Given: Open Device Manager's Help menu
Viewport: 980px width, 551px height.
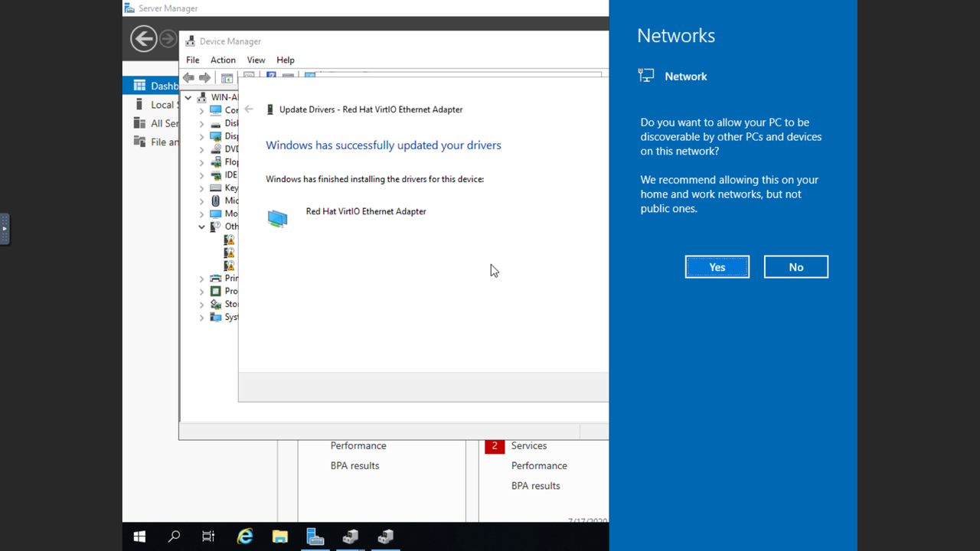Looking at the screenshot, I should pos(286,60).
